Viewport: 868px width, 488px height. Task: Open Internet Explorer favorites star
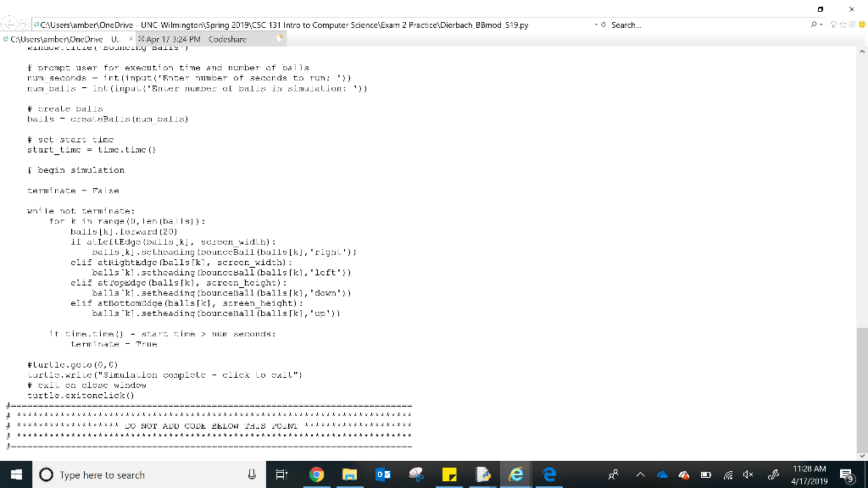click(842, 25)
